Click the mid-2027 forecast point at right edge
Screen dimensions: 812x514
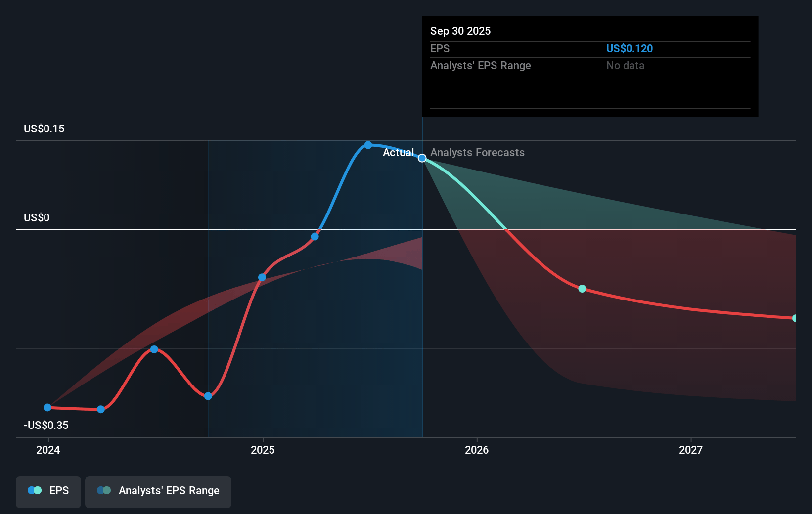(795, 318)
